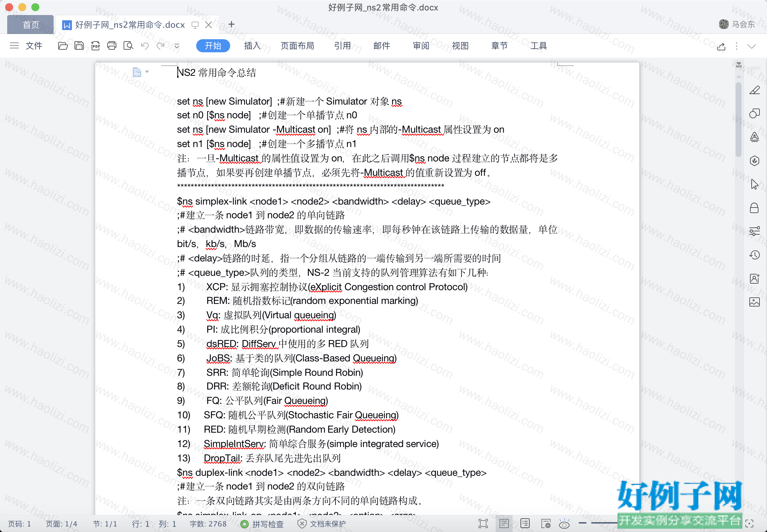Switch to the 页面布局 tab
Image resolution: width=767 pixels, height=532 pixels.
[298, 46]
